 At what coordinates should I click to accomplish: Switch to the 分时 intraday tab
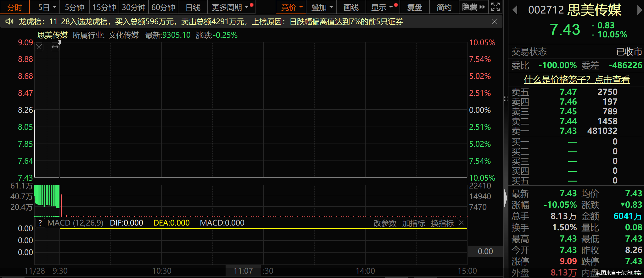(15, 7)
